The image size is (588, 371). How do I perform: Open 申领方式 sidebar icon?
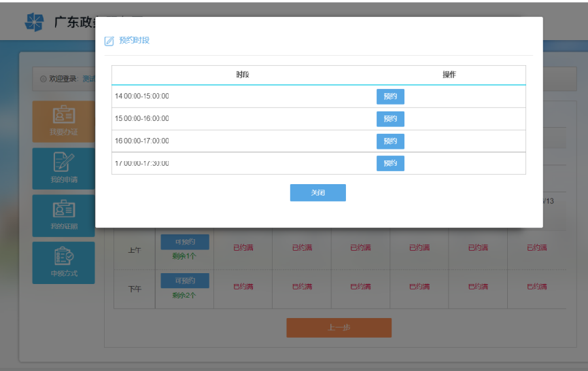(64, 257)
